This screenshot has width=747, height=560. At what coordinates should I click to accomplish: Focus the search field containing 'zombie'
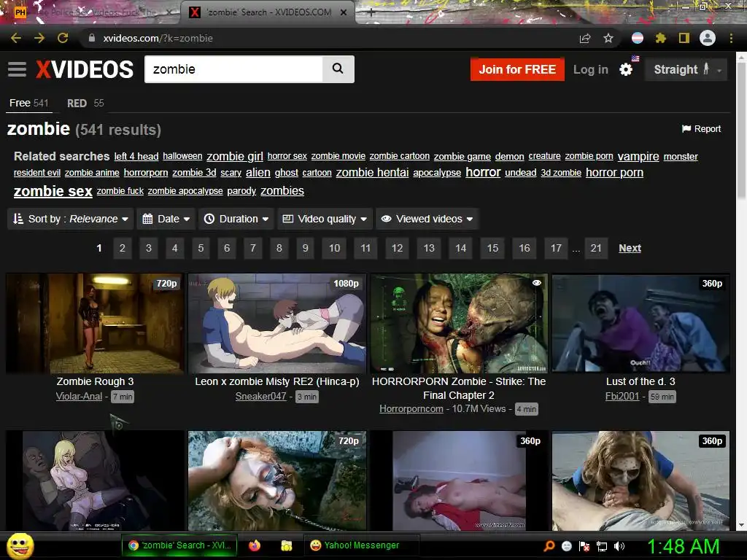233,69
